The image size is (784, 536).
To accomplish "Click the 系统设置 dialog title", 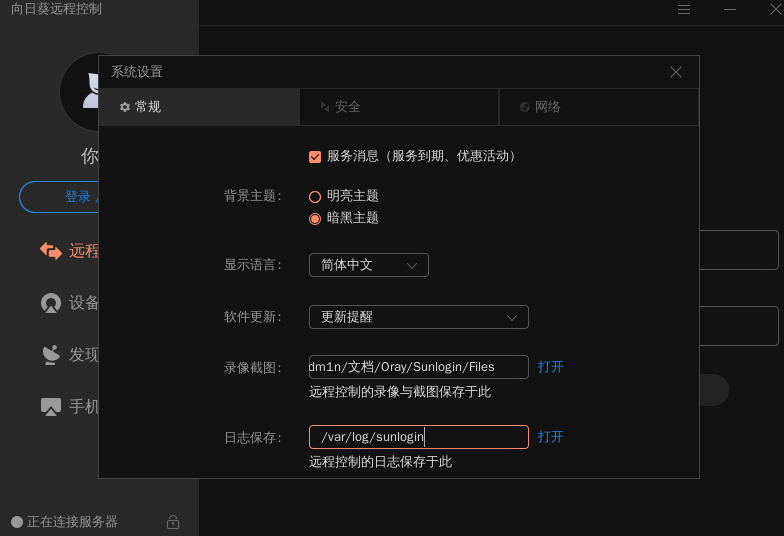I will point(137,72).
